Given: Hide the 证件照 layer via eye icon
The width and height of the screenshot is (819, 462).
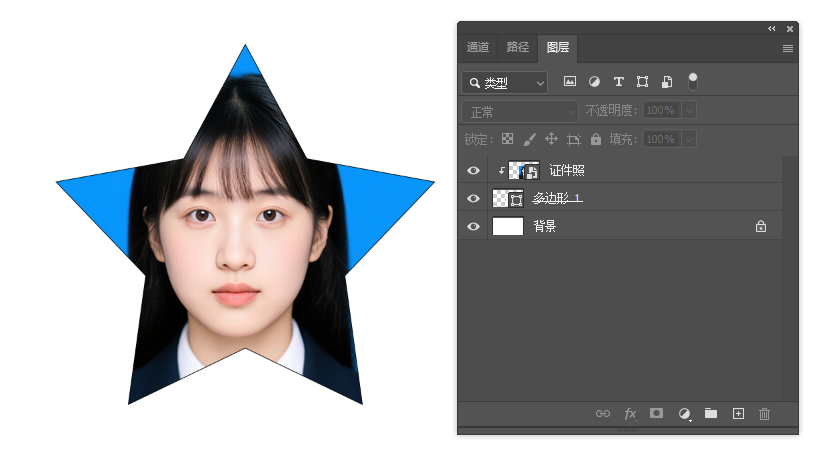Looking at the screenshot, I should [x=474, y=171].
